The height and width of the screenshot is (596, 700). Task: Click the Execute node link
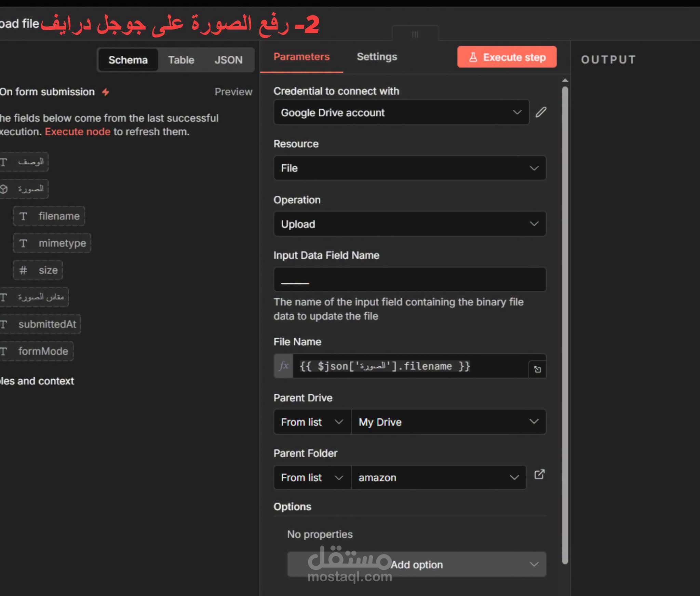coord(78,132)
